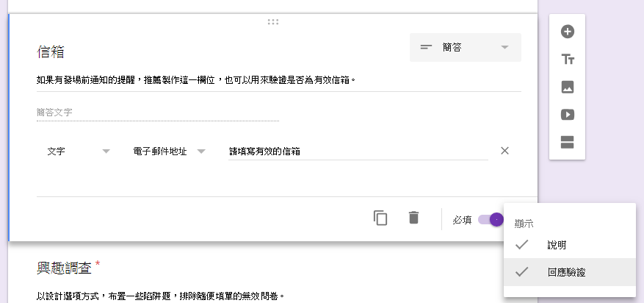Grab the drag handle dots above 信箱
Screen dimensions: 644x303
pyautogui.click(x=273, y=22)
